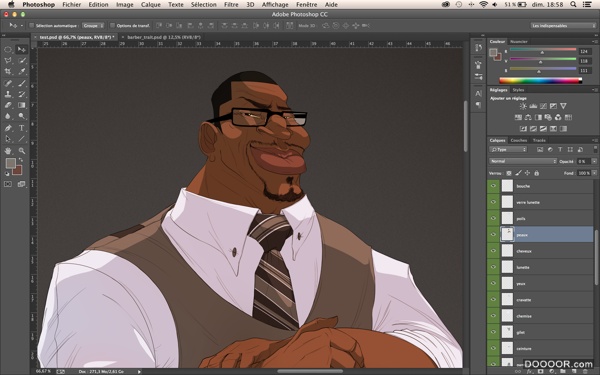Click the foreground color swatch in toolbox
Image resolution: width=600 pixels, height=375 pixels.
pyautogui.click(x=10, y=163)
